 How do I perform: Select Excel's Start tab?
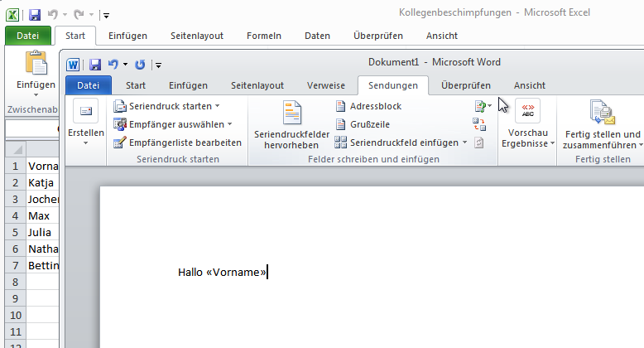[x=75, y=36]
